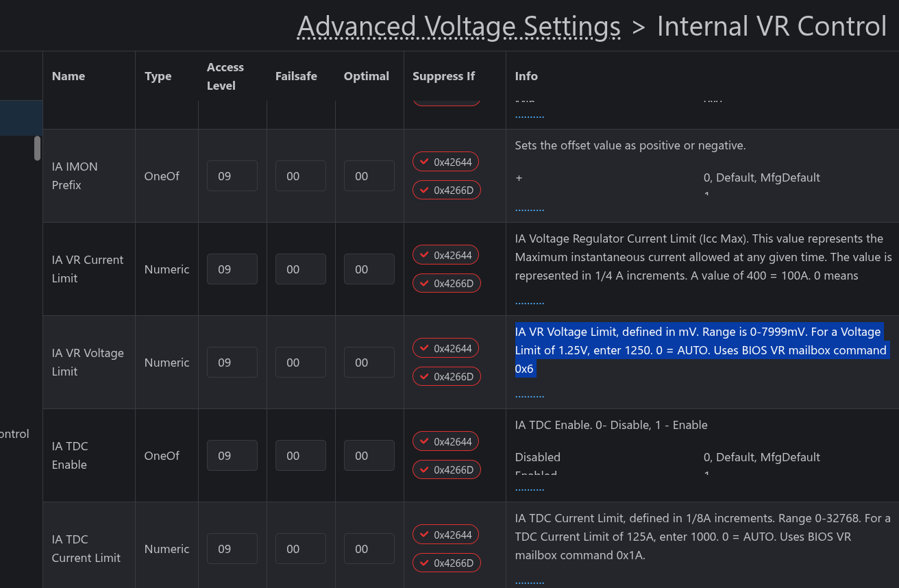Focus Optimal field for IA IMON Prefix
This screenshot has height=588, width=899.
(x=369, y=175)
